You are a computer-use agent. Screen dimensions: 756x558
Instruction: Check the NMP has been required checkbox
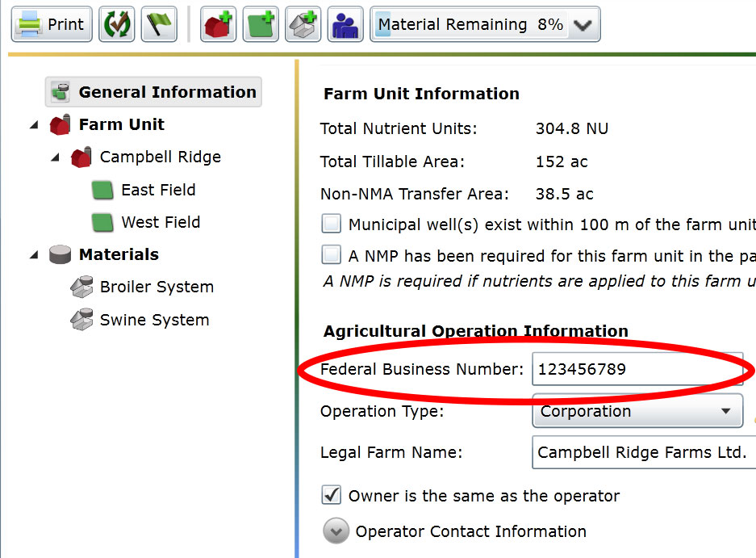coord(331,256)
